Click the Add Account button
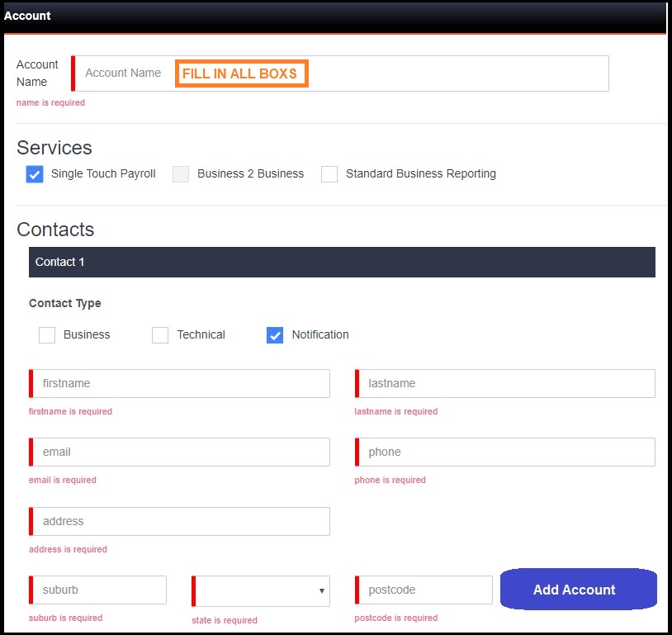The height and width of the screenshot is (635, 672). click(x=578, y=589)
